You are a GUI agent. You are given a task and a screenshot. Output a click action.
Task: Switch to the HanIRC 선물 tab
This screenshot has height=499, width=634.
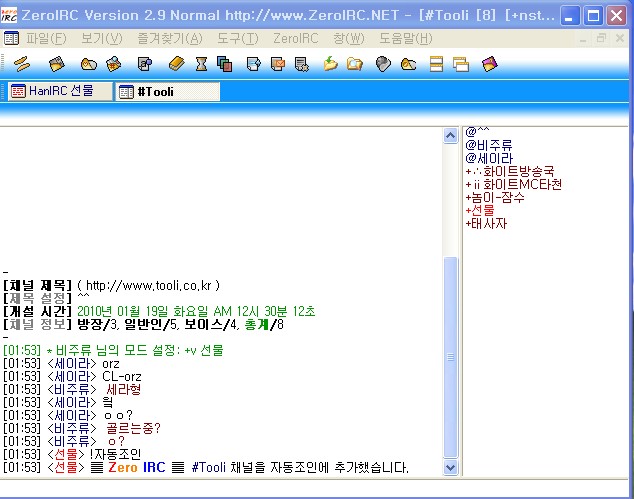(x=60, y=91)
